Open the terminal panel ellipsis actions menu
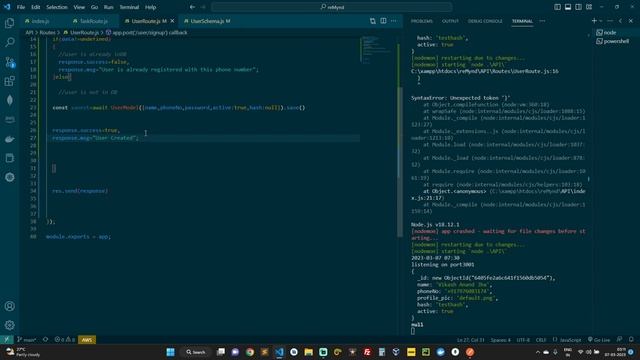The image size is (640, 360). click(x=610, y=21)
